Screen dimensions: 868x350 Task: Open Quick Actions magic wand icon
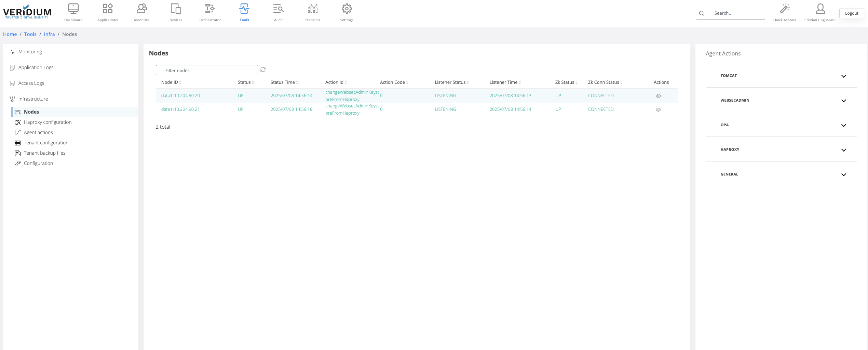click(784, 9)
